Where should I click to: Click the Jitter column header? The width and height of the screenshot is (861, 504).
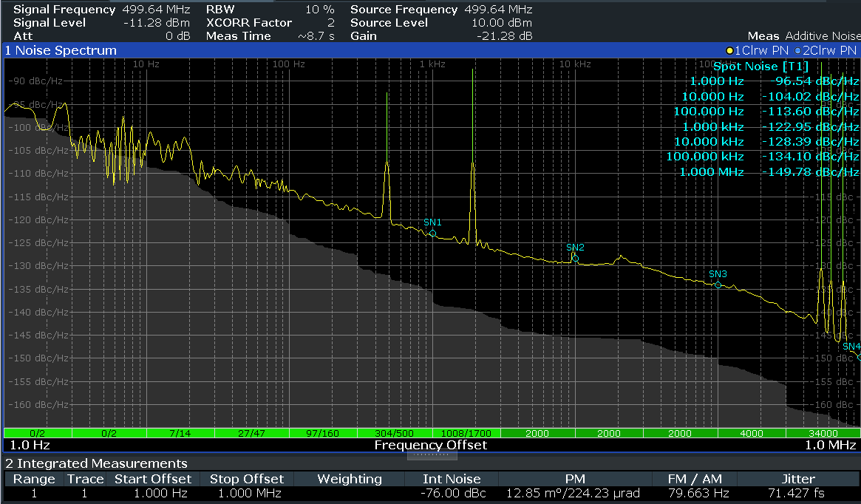point(798,479)
